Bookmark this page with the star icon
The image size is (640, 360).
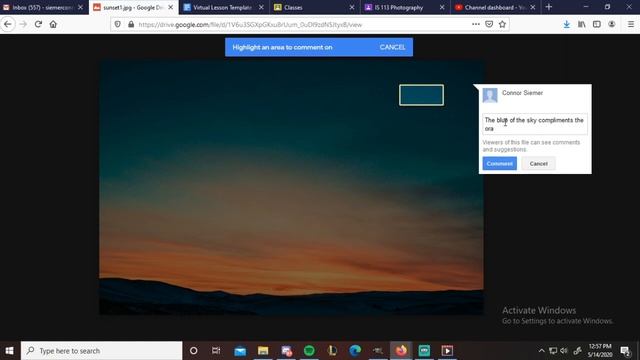502,24
